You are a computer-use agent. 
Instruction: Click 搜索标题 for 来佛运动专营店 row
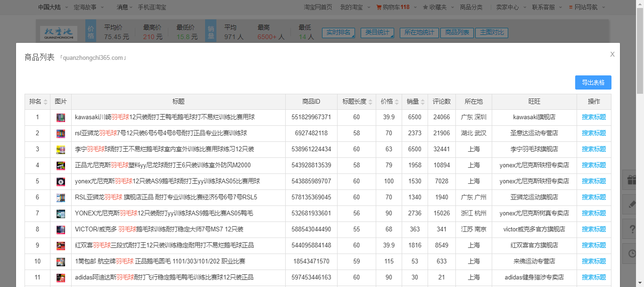tap(594, 262)
